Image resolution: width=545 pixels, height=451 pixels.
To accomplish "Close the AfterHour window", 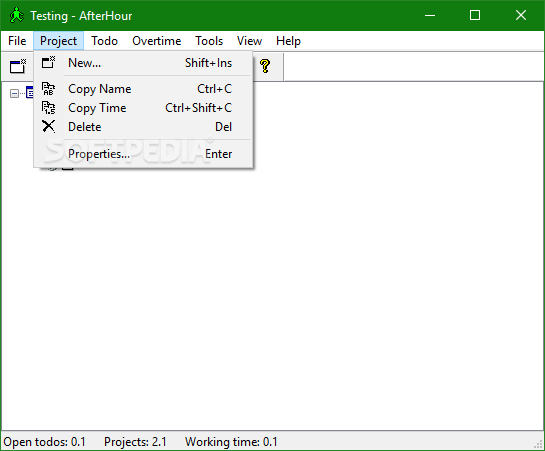I will tap(521, 15).
